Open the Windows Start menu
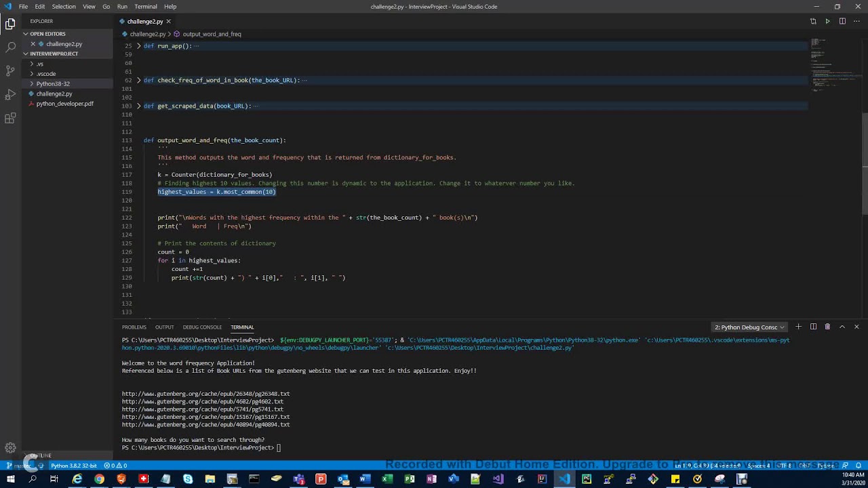The image size is (868, 488). click(x=10, y=479)
